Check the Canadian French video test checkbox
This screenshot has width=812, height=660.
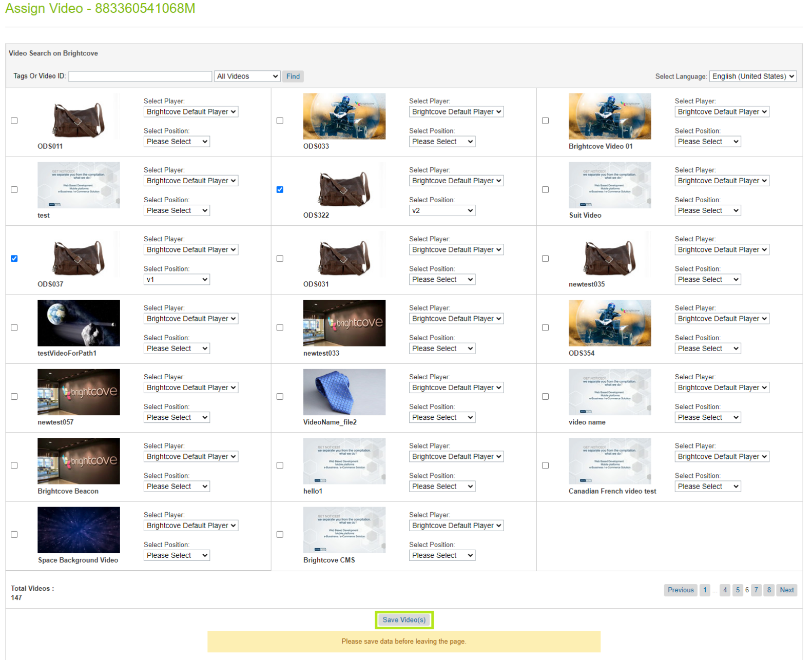545,465
